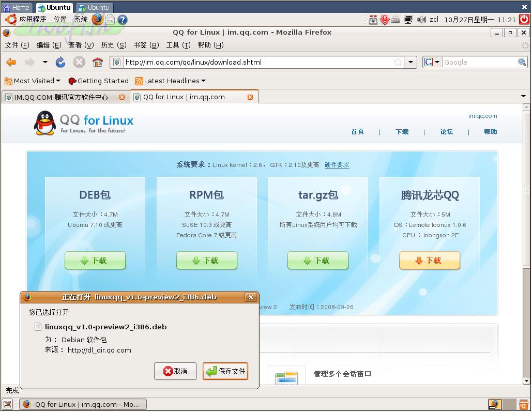Image resolution: width=532 pixels, height=412 pixels.
Task: Open 下载 in the page navigation
Action: (402, 132)
